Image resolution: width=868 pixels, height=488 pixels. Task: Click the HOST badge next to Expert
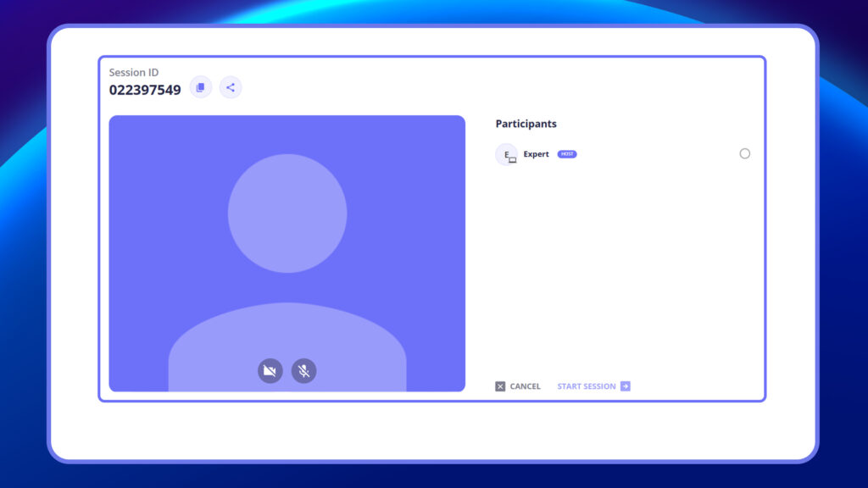[x=567, y=154]
